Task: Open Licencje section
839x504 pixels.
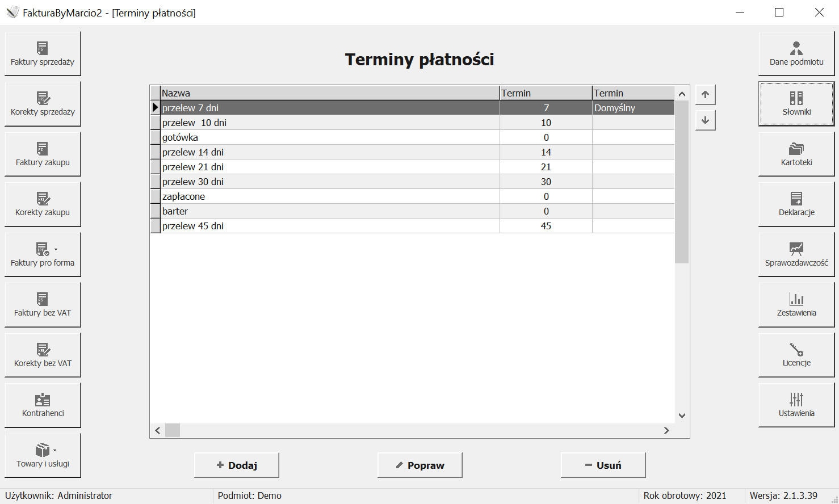Action: click(796, 355)
